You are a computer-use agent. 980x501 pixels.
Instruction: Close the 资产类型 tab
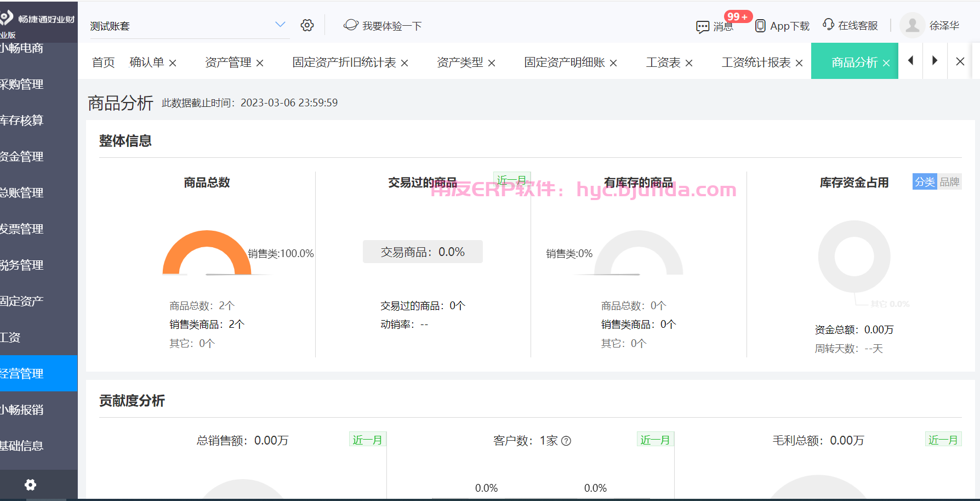pyautogui.click(x=492, y=63)
